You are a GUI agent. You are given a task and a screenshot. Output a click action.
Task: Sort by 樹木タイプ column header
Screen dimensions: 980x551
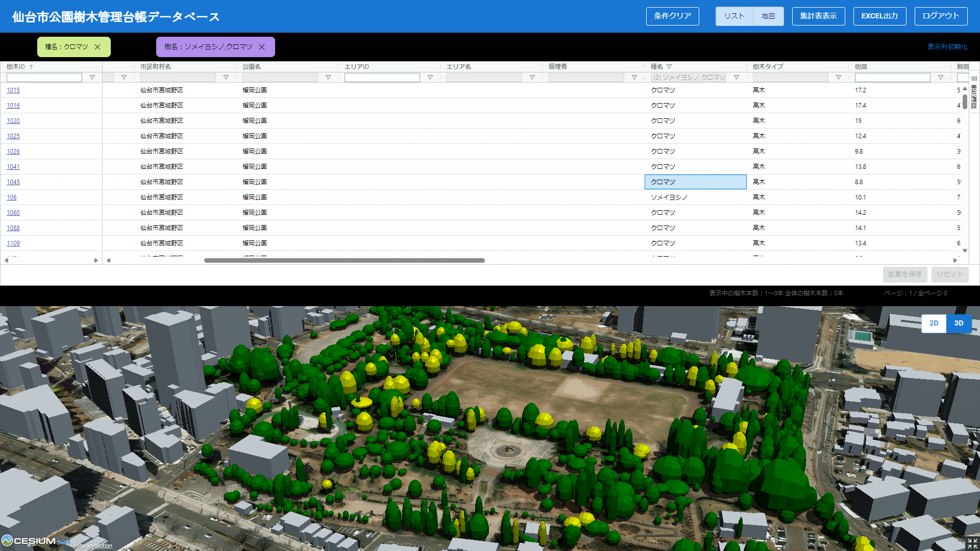[x=768, y=67]
